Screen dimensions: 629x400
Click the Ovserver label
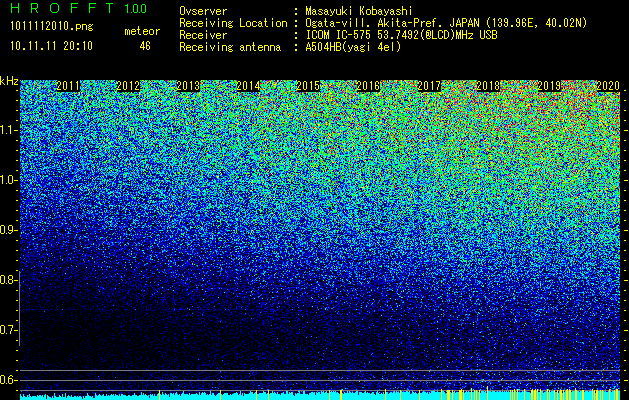click(x=203, y=11)
